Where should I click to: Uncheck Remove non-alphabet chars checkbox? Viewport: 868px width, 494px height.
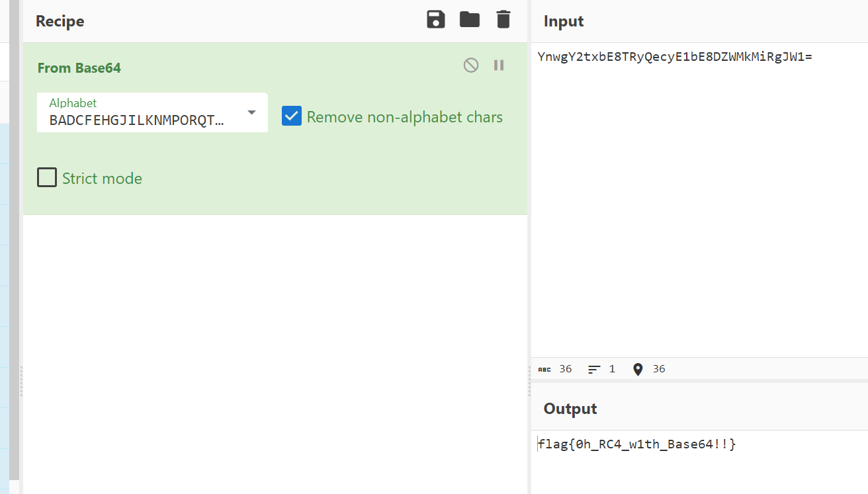click(292, 116)
